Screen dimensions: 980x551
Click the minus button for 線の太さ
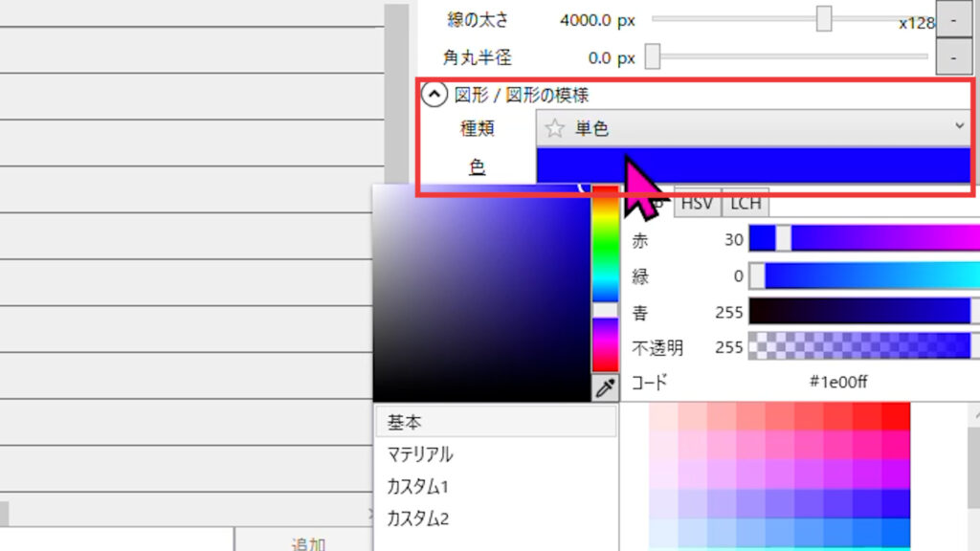pos(953,19)
